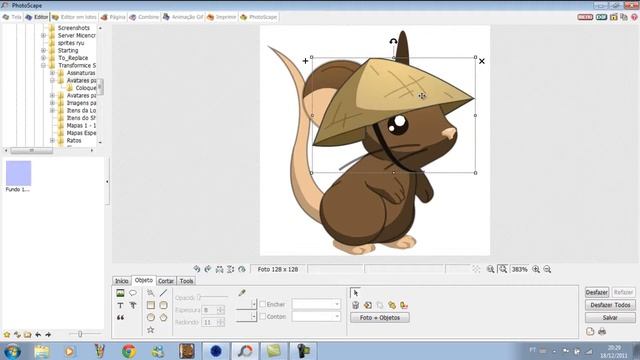The image size is (640, 360).
Task: Open Google Chrome from the taskbar
Action: pyautogui.click(x=129, y=351)
